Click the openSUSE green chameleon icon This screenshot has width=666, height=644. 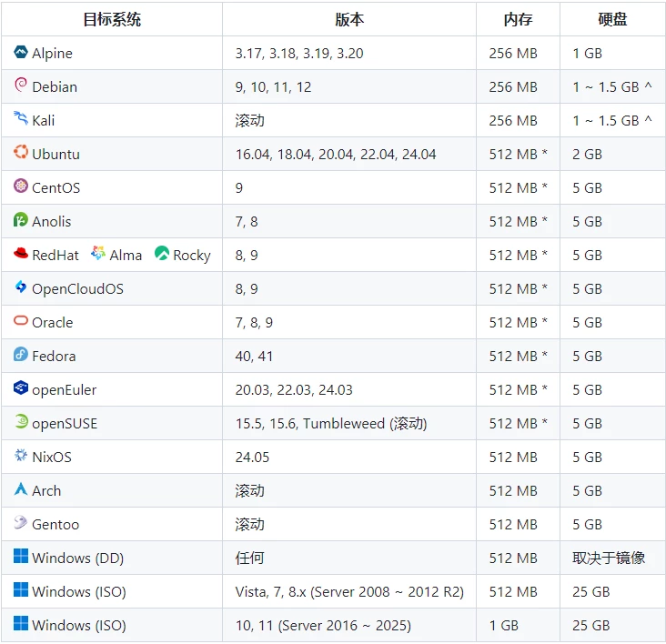(x=21, y=422)
